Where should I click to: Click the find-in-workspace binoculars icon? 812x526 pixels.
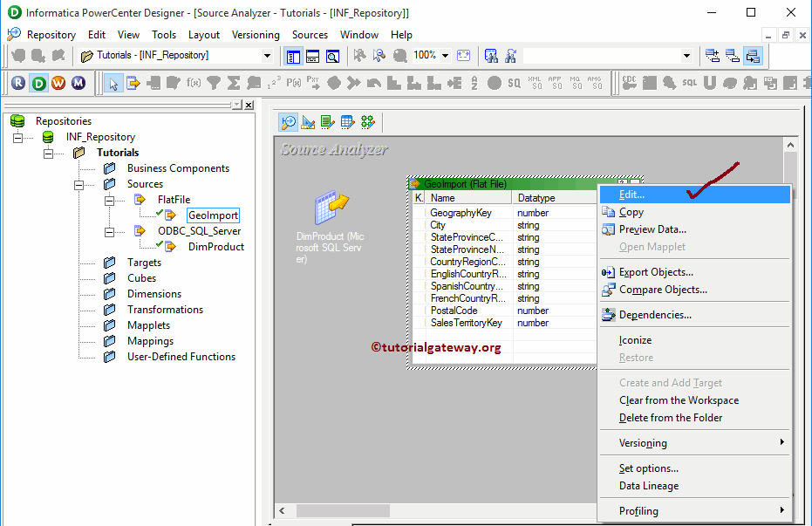(491, 56)
